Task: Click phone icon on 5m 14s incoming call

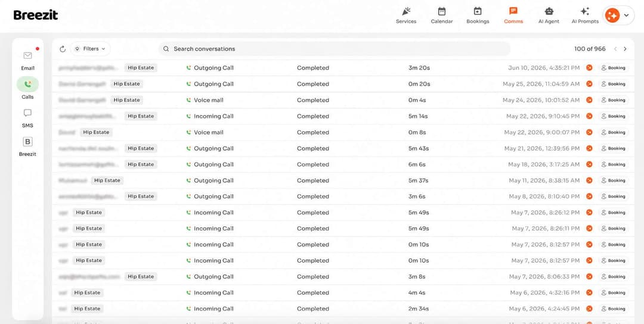Action: pos(188,116)
